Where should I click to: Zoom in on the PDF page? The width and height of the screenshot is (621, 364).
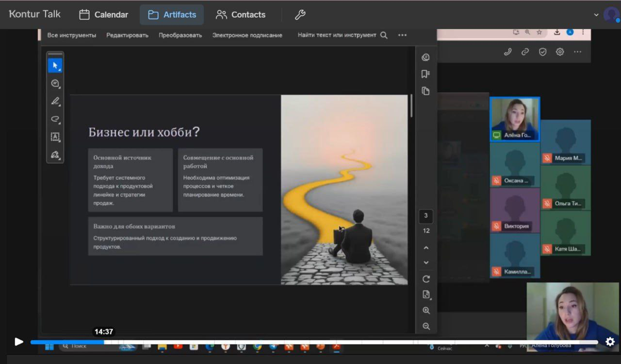pyautogui.click(x=426, y=311)
